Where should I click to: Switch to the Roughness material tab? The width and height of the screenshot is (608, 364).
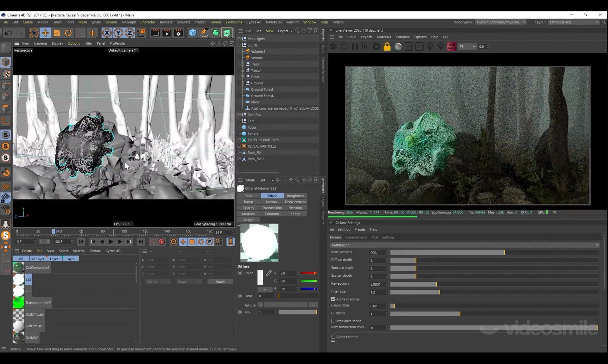click(x=295, y=196)
